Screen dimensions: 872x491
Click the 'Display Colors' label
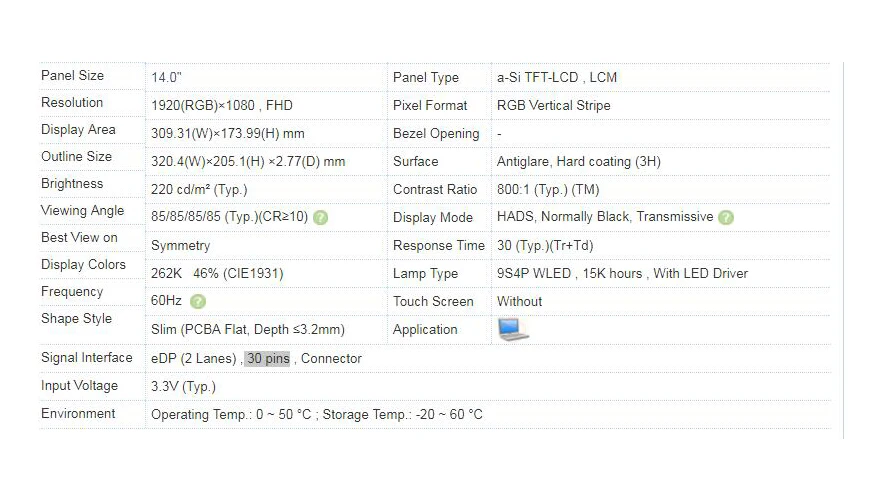coord(83,265)
